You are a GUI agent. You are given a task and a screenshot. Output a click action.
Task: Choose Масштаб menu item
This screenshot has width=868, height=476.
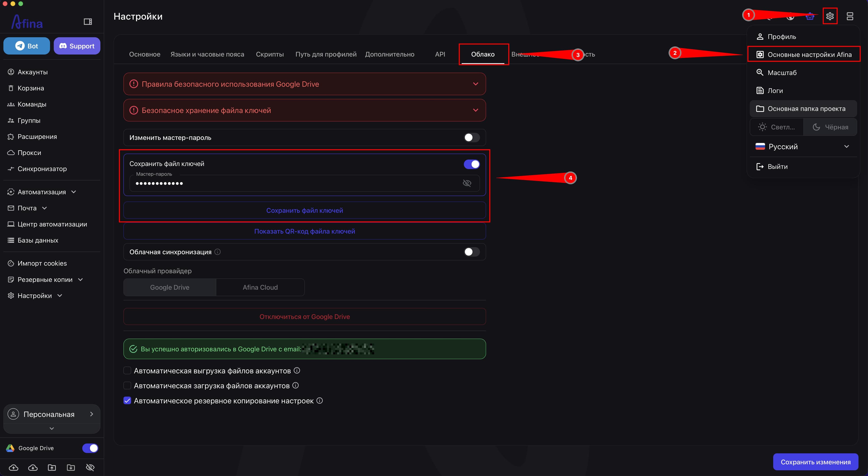click(x=803, y=72)
